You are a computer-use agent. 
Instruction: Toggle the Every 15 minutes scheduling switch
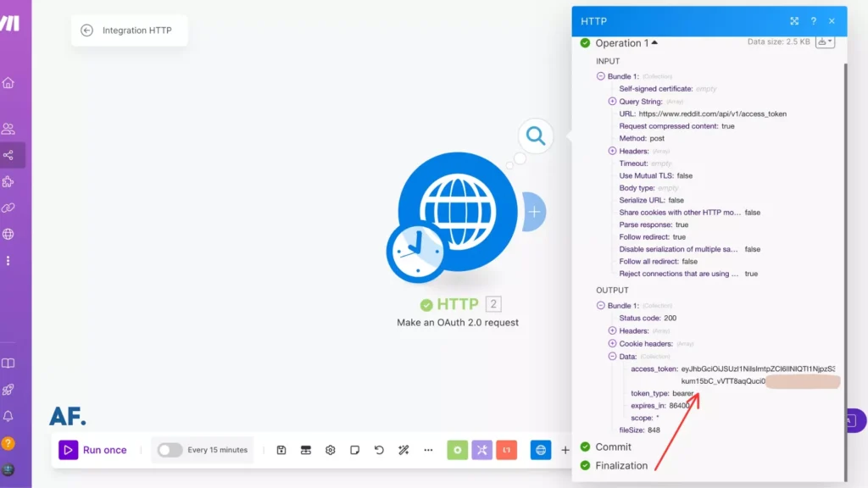point(170,450)
